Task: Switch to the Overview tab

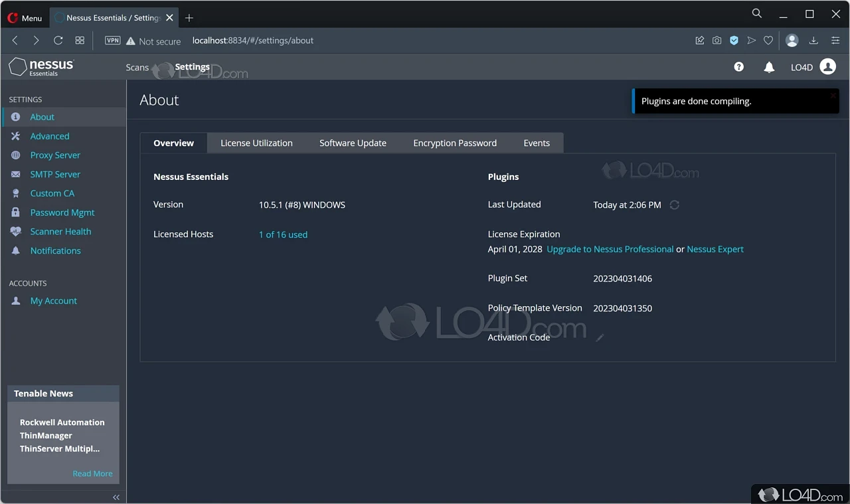Action: coord(173,143)
